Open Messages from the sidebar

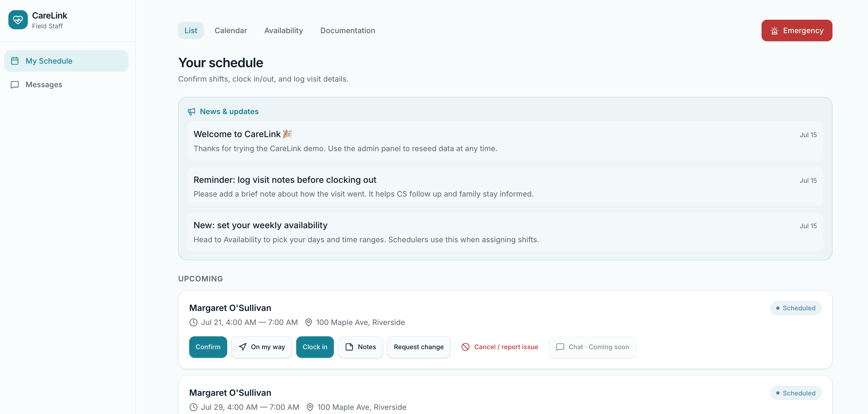pyautogui.click(x=66, y=85)
